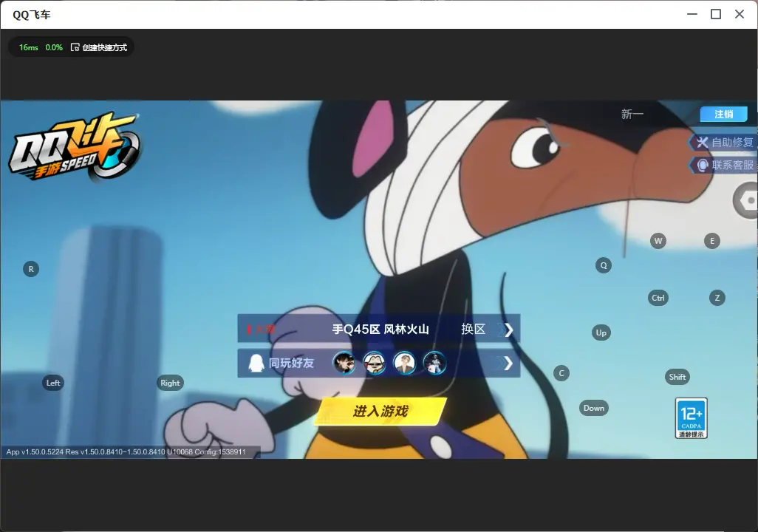Open 联系客服 customer service

[x=724, y=165]
